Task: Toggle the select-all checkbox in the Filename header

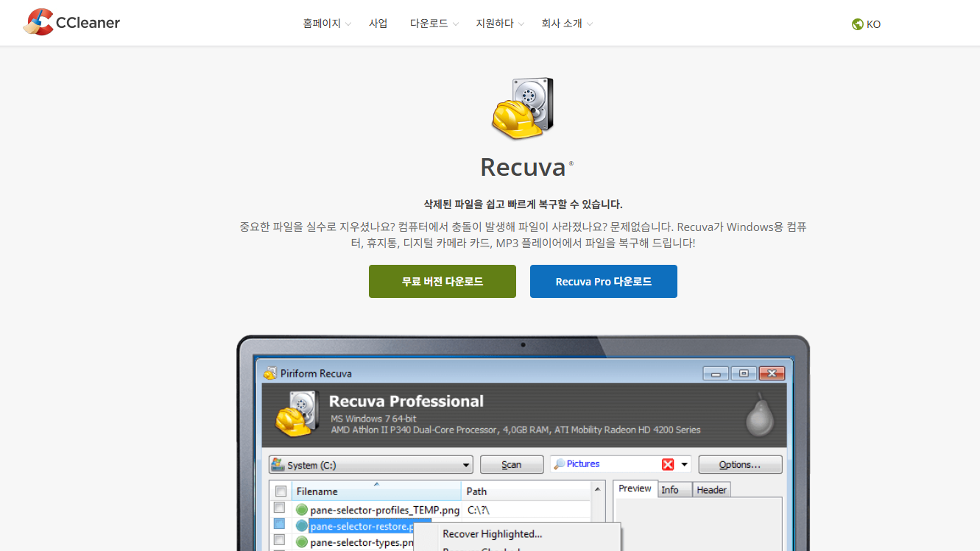Action: coord(281,491)
